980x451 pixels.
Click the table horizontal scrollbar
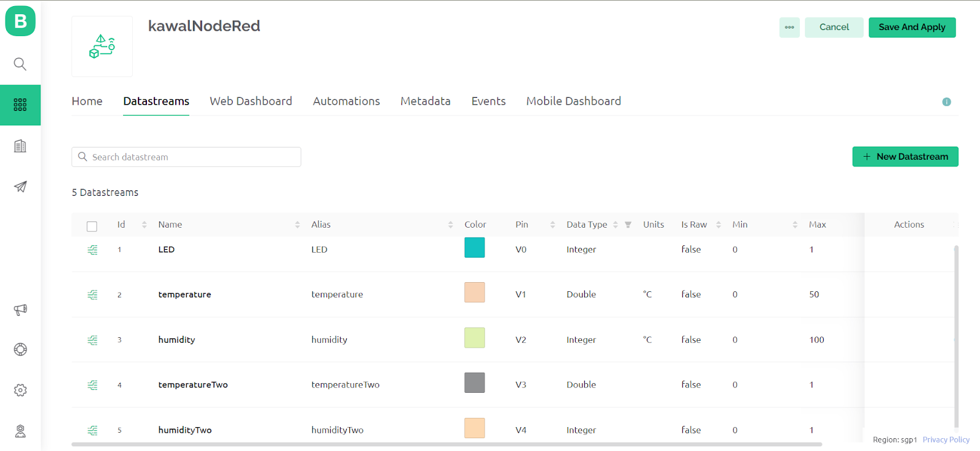click(447, 444)
